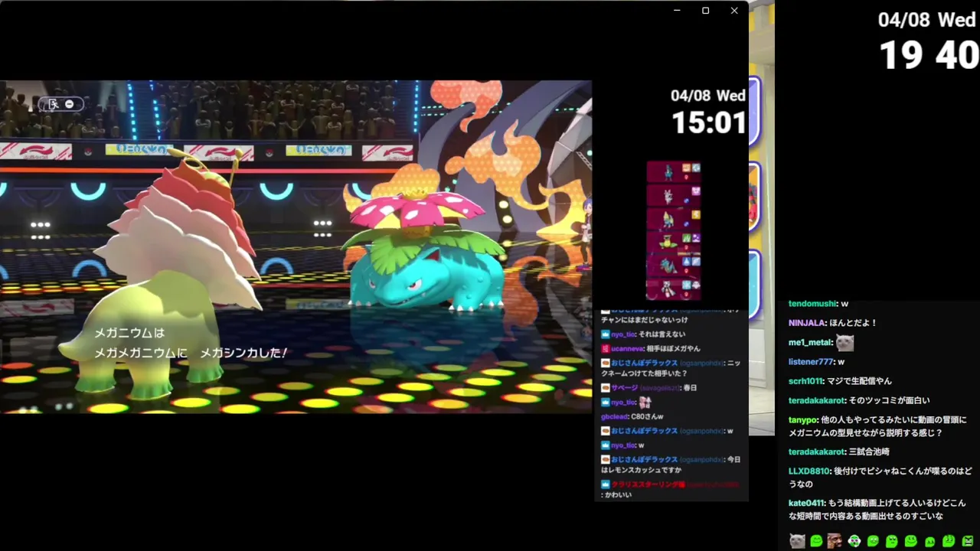This screenshot has width=980, height=551.
Task: Click username NINJALA in chat
Action: coord(807,323)
